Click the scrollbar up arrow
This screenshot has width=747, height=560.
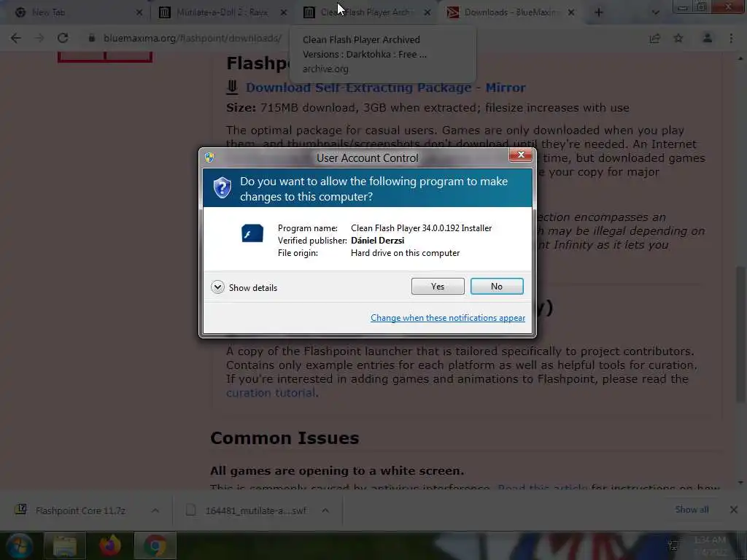[740, 58]
